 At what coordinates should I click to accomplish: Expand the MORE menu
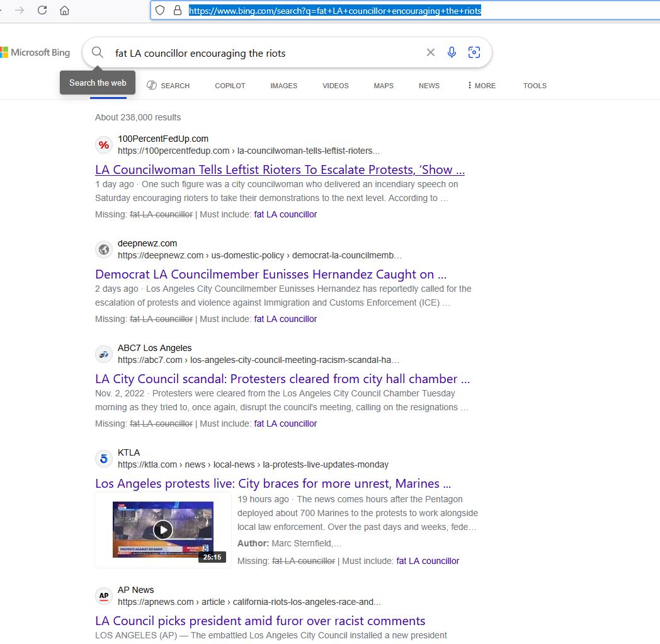(482, 86)
